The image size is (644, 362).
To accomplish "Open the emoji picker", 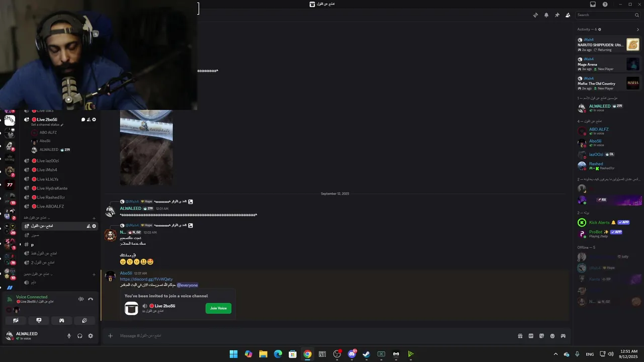I will (552, 336).
